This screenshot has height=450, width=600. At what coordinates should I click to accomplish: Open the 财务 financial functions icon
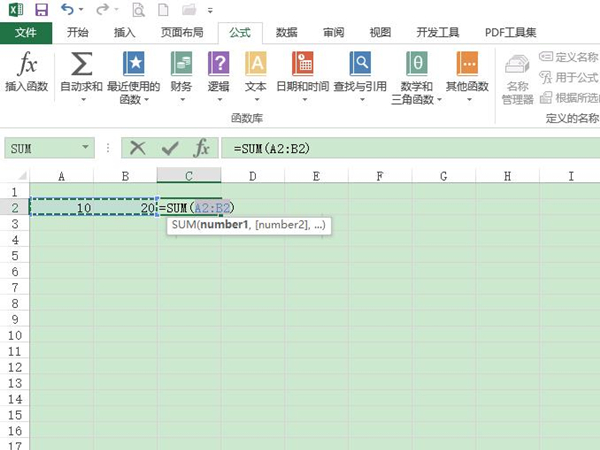(x=181, y=66)
